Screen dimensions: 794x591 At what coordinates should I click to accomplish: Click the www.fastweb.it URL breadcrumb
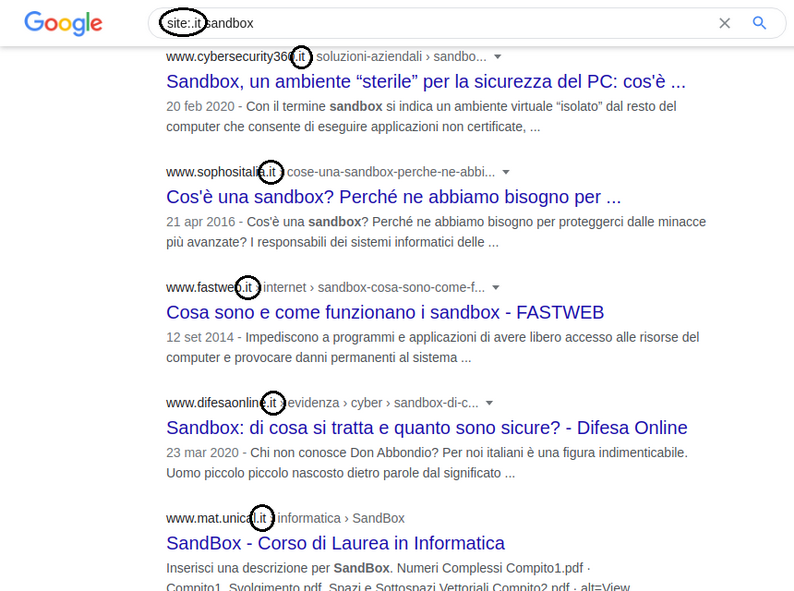pos(325,288)
